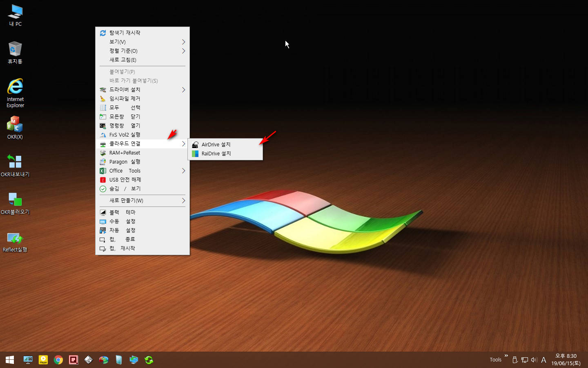Open the monitor chart taskbar icon
This screenshot has width=588, height=368.
click(28, 360)
